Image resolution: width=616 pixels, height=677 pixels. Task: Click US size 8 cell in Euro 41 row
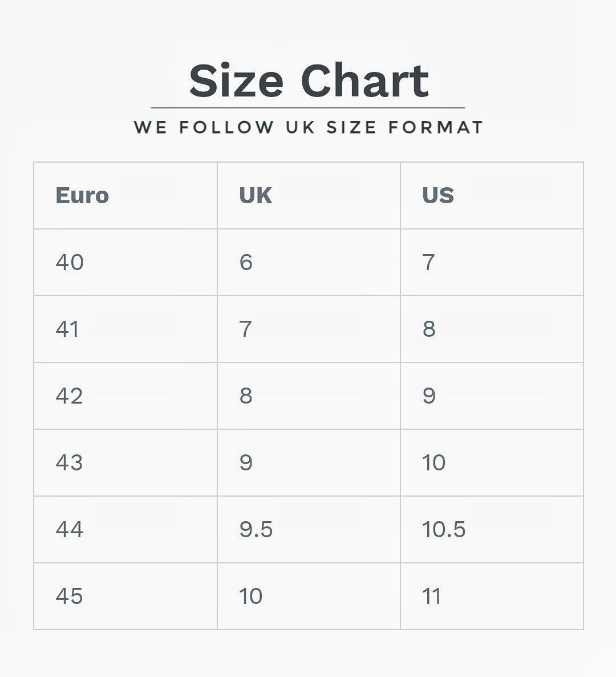coord(492,329)
